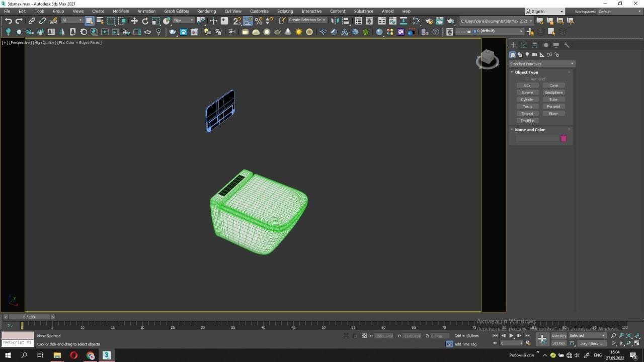Viewport: 644px width, 362px height.
Task: Open the Modifiers menu
Action: (121, 11)
